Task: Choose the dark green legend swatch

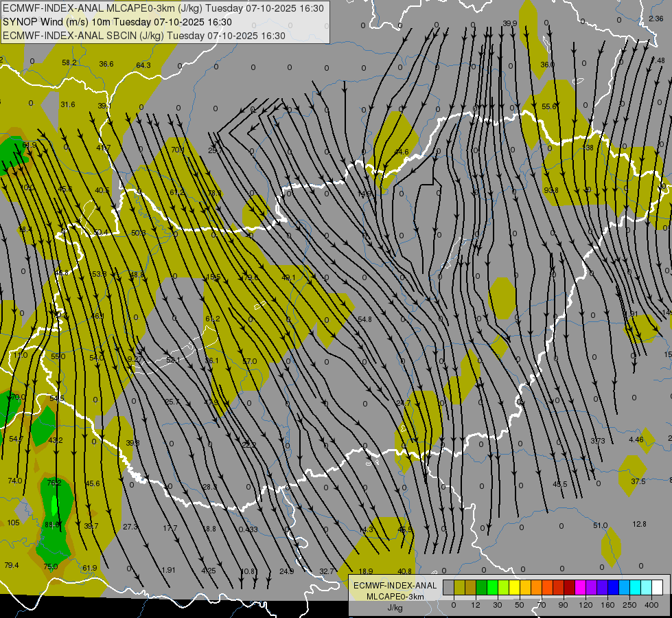Action: pos(481,587)
